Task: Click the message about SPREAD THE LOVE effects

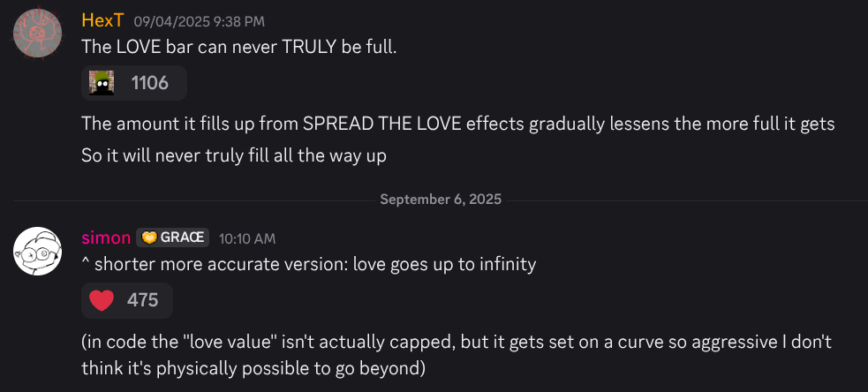Action: click(x=457, y=124)
